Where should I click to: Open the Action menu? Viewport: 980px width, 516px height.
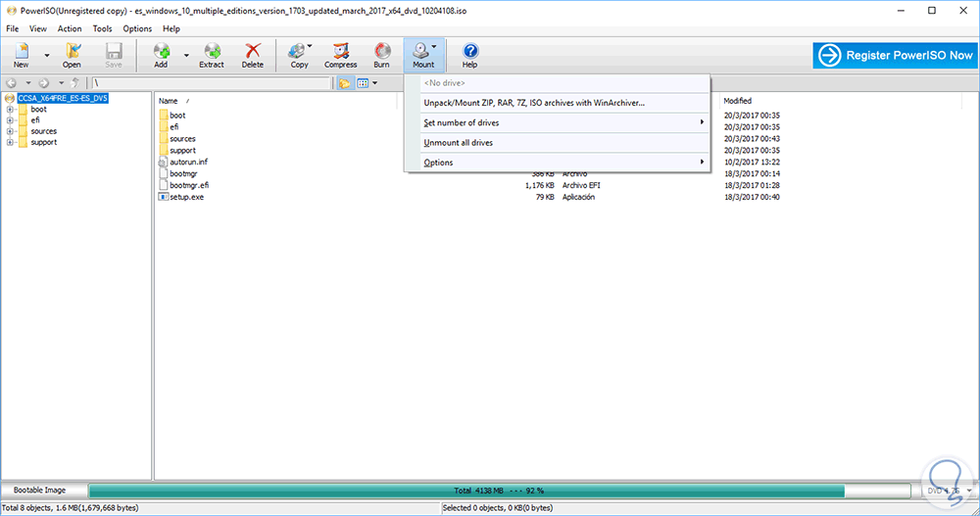[70, 28]
